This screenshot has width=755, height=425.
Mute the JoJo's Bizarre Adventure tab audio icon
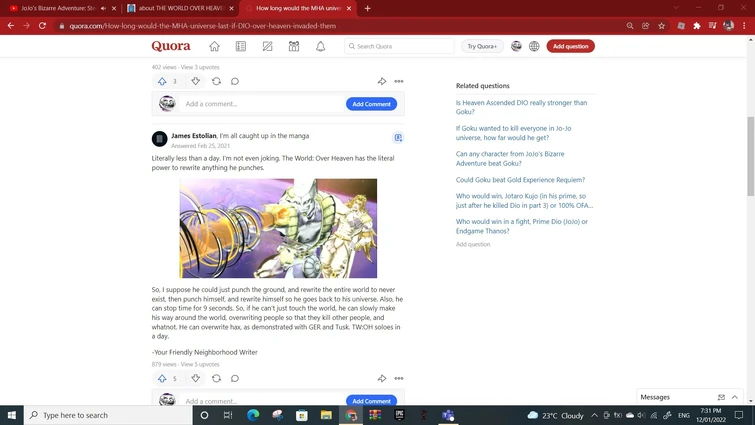[x=103, y=8]
